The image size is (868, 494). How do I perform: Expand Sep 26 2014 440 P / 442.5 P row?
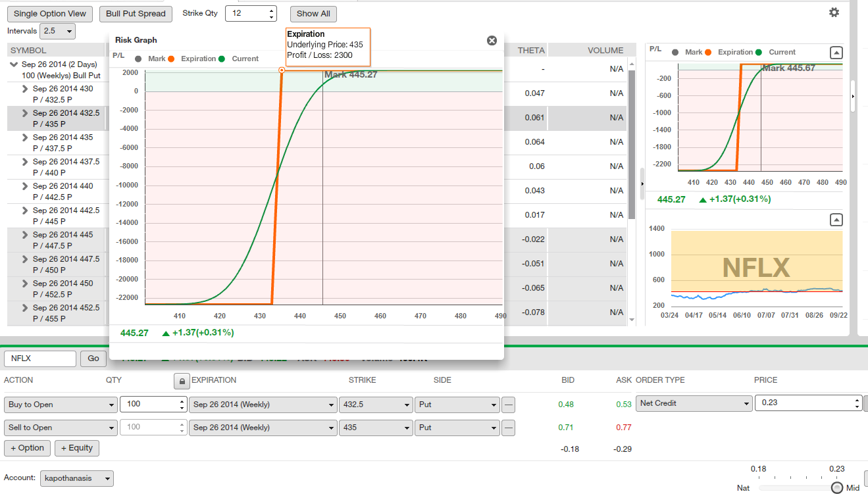pos(25,186)
